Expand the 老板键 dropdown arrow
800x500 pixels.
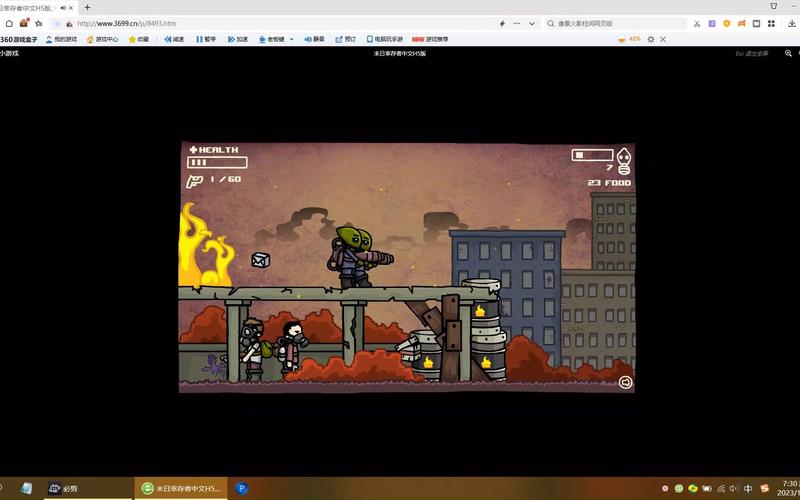click(x=291, y=39)
